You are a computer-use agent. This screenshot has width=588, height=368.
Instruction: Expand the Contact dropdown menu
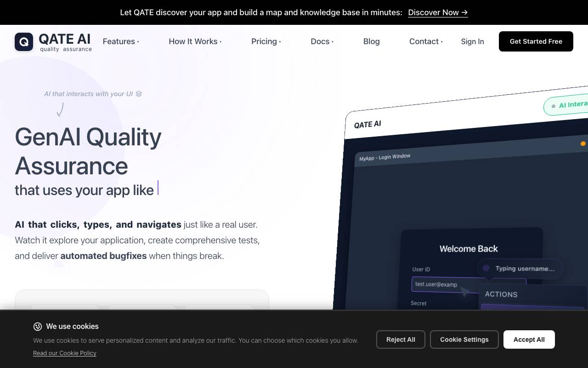click(x=426, y=41)
